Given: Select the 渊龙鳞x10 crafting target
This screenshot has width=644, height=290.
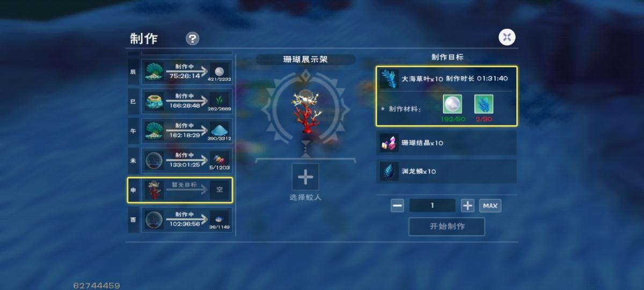Looking at the screenshot, I should (447, 171).
